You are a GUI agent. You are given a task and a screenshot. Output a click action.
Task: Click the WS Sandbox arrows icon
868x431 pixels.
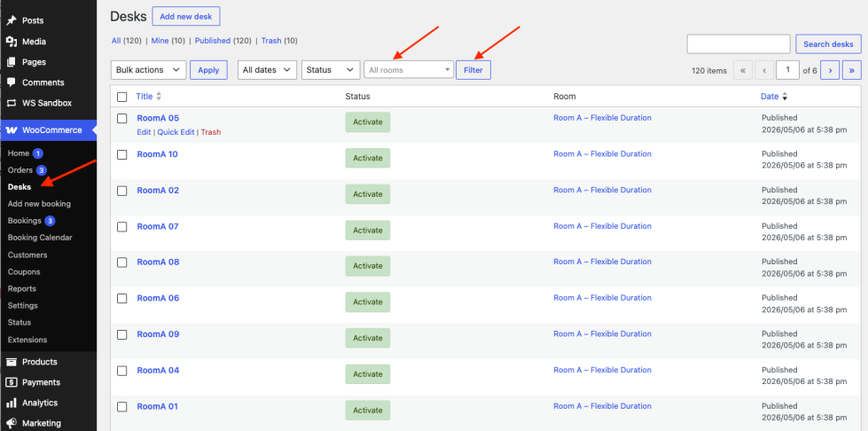11,103
